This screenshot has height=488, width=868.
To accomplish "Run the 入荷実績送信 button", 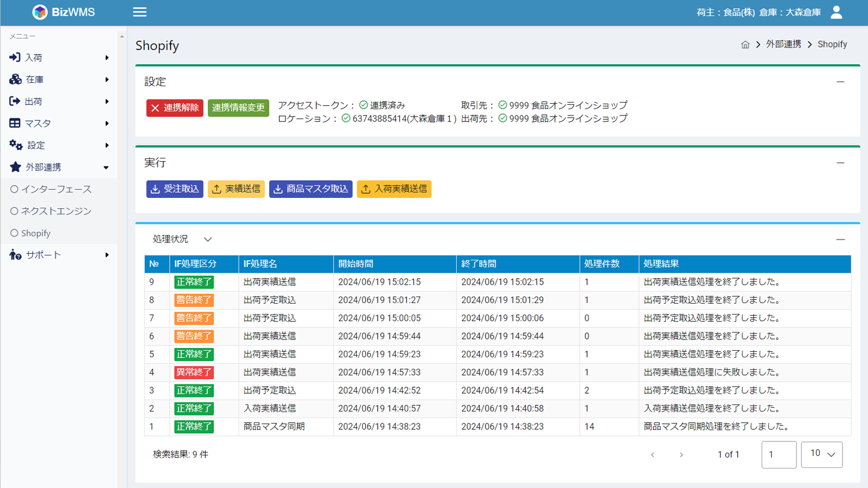I will [x=394, y=189].
